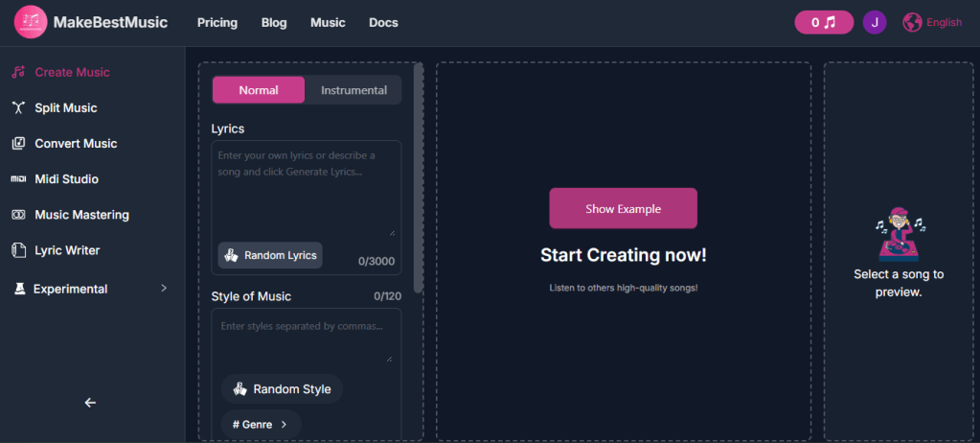Click the Midi Studio sidebar icon
This screenshot has height=443, width=980.
[x=18, y=179]
